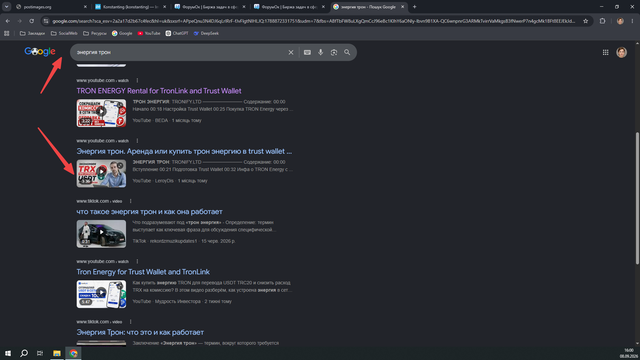Open 'Энергия трон. Аренда или купить трон энергию' result
Image resolution: width=640 pixels, height=360 pixels.
point(184,151)
